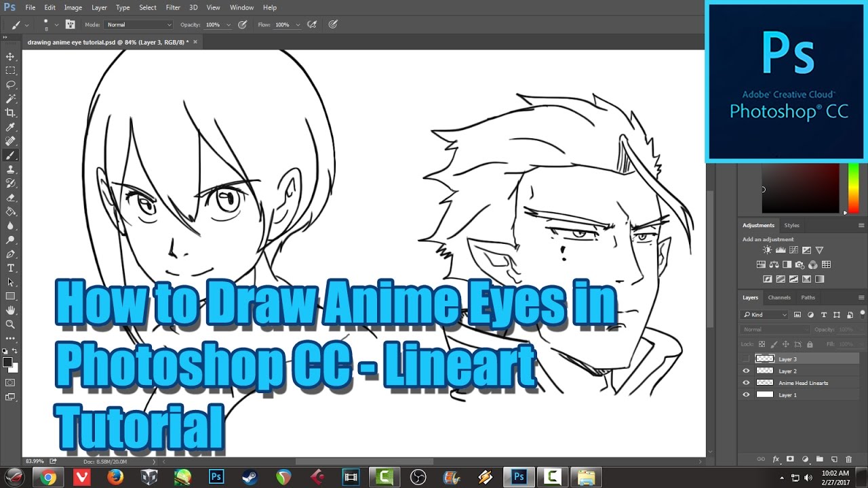The image size is (868, 488).
Task: Select the Anime Head Linearts layer
Action: 800,383
